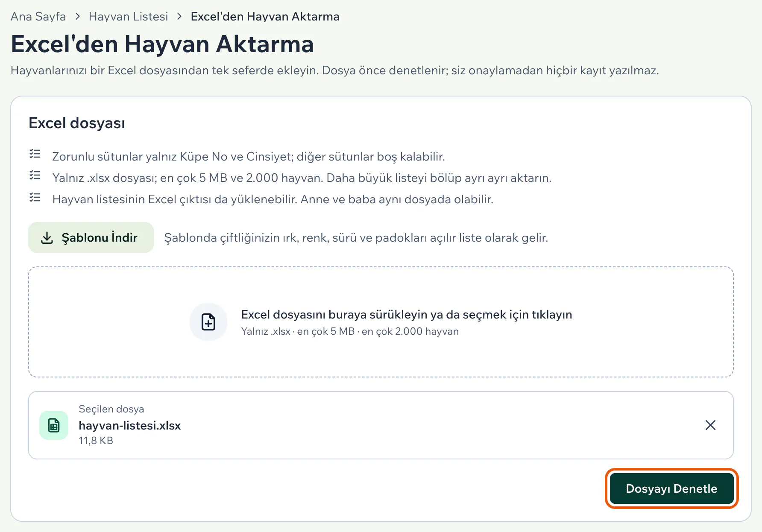Click the Seçilen dosya label
The image size is (762, 532).
(x=111, y=409)
